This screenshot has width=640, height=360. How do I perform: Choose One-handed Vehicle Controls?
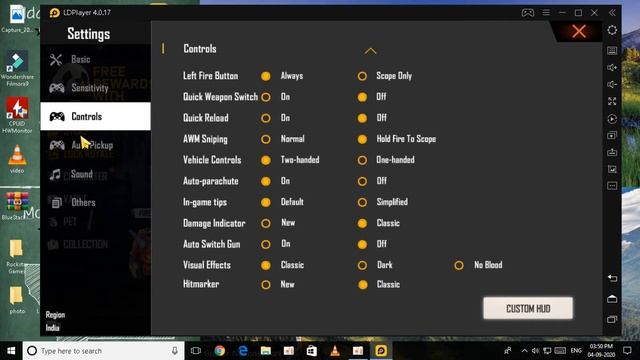362,160
